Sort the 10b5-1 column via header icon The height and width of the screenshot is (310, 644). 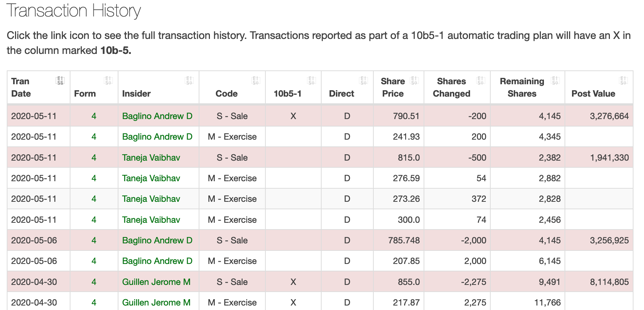tap(312, 80)
